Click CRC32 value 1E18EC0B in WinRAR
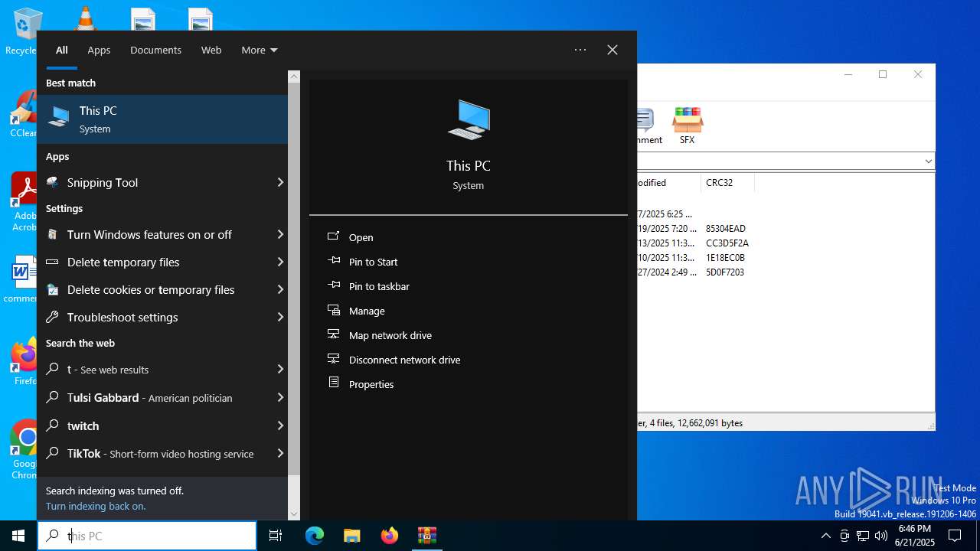980x551 pixels. pyautogui.click(x=725, y=257)
